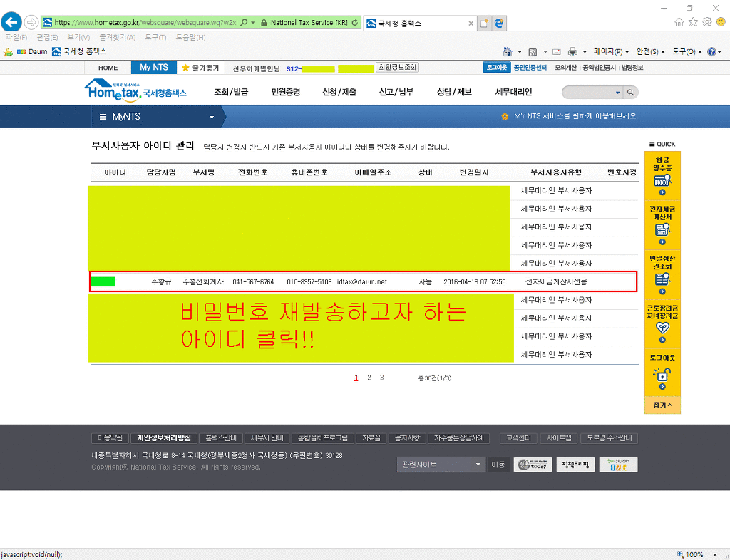The width and height of the screenshot is (730, 560).
Task: Open the 연말정산 간소화 quick menu icon
Action: click(x=662, y=274)
